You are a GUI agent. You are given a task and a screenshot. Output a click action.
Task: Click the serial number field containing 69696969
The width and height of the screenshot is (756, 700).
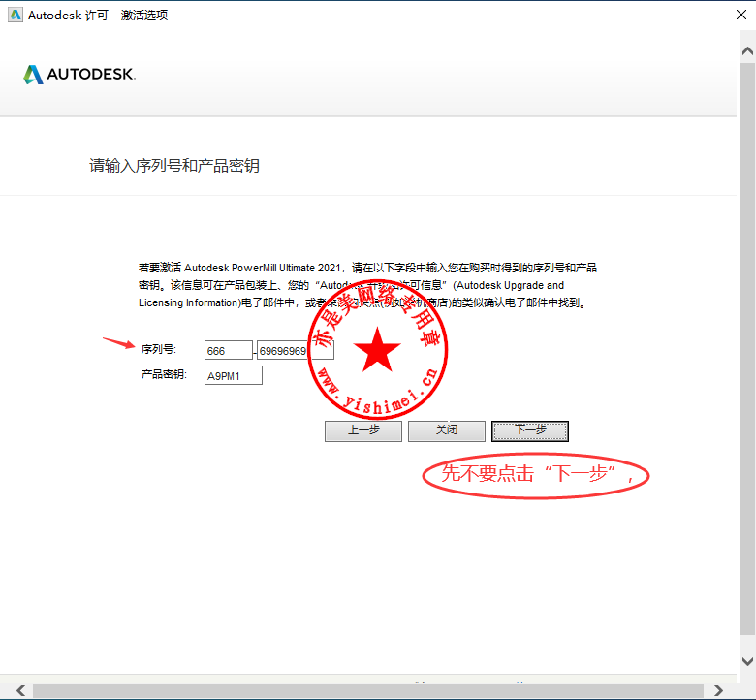pos(295,350)
